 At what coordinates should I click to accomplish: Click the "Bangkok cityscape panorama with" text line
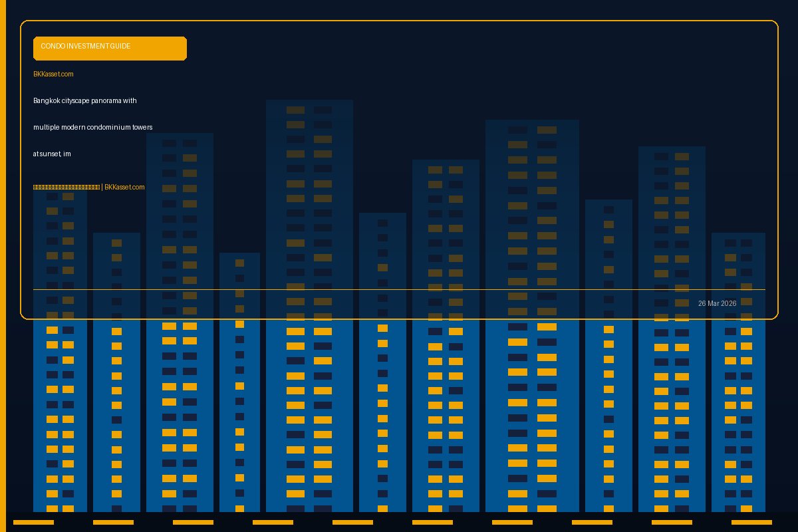click(84, 100)
